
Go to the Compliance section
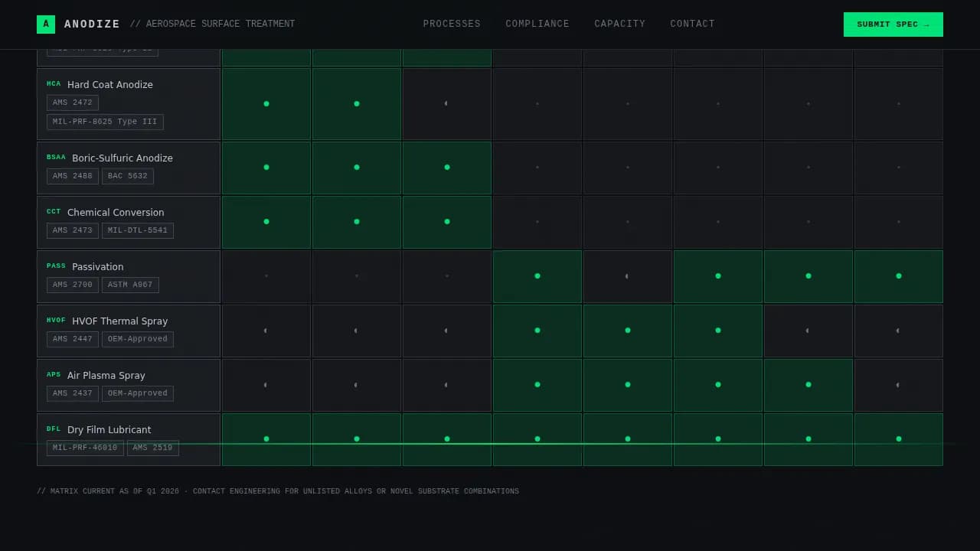537,24
